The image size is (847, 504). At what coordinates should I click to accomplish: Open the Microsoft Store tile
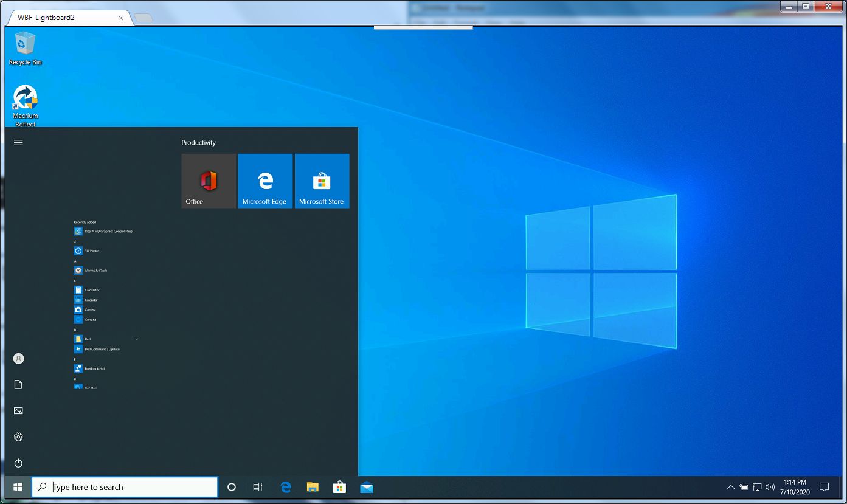click(x=322, y=181)
